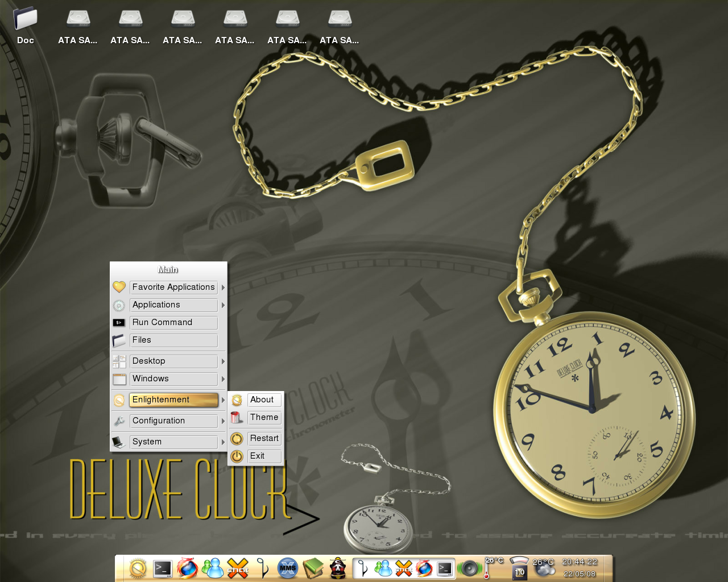Click the speaker volume mixer icon
This screenshot has height=582, width=728.
point(470,568)
